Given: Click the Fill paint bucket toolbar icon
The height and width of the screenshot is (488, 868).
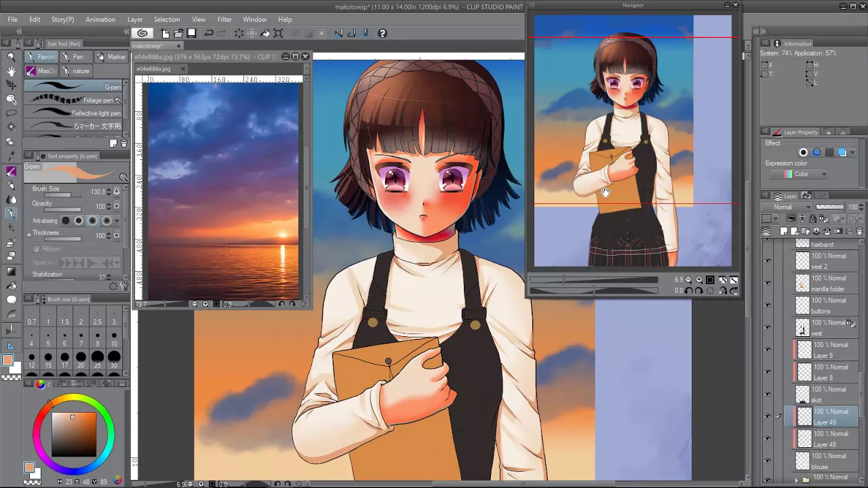Looking at the screenshot, I should (266, 33).
